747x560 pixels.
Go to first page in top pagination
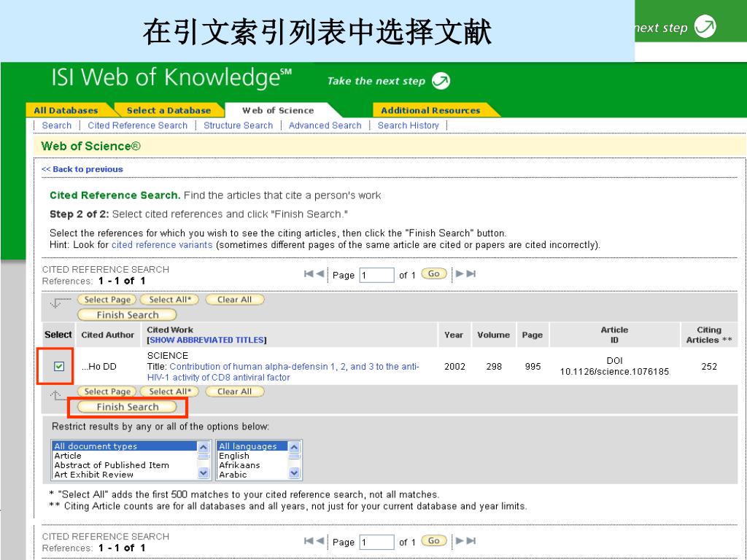(x=309, y=274)
